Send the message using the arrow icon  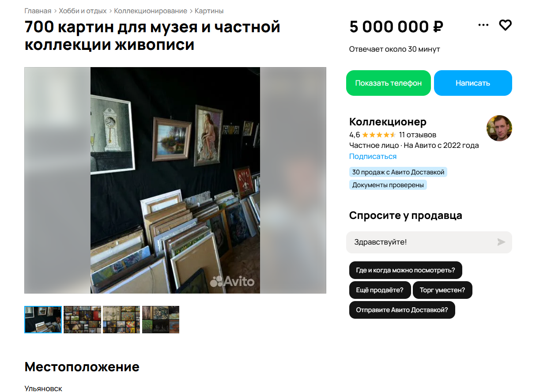(x=501, y=242)
